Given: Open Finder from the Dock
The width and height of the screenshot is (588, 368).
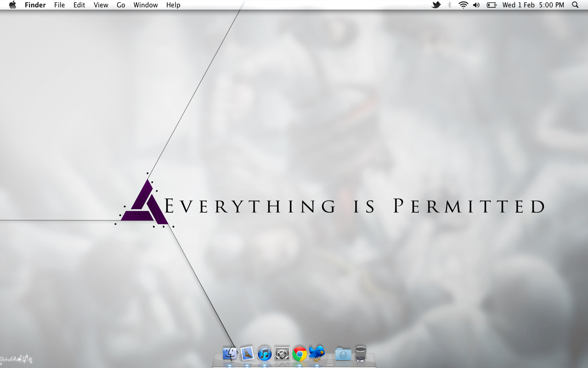Looking at the screenshot, I should pyautogui.click(x=230, y=354).
